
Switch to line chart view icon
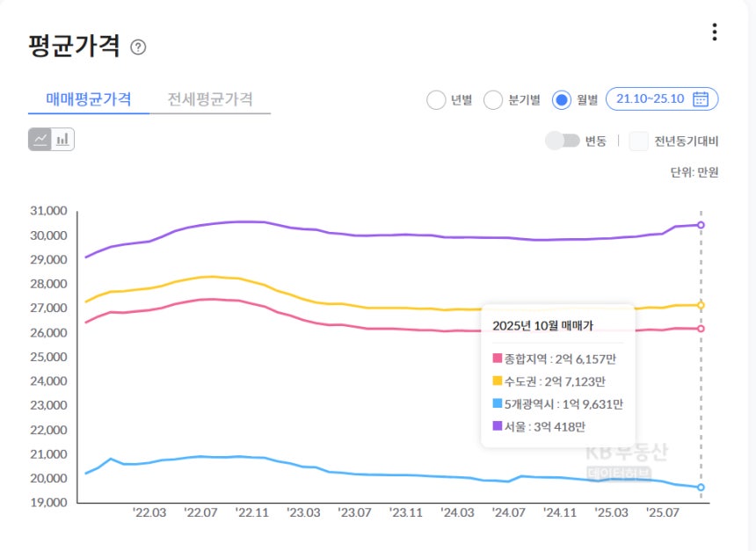(x=40, y=139)
